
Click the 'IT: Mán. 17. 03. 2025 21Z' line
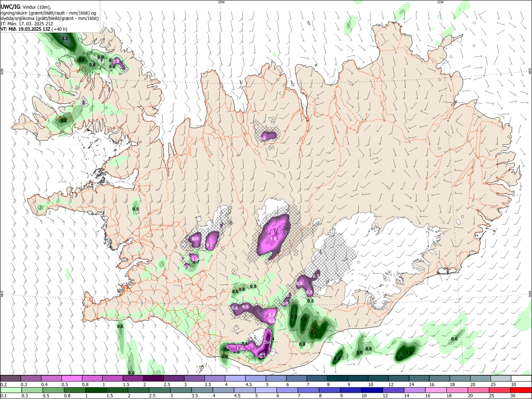[27, 24]
